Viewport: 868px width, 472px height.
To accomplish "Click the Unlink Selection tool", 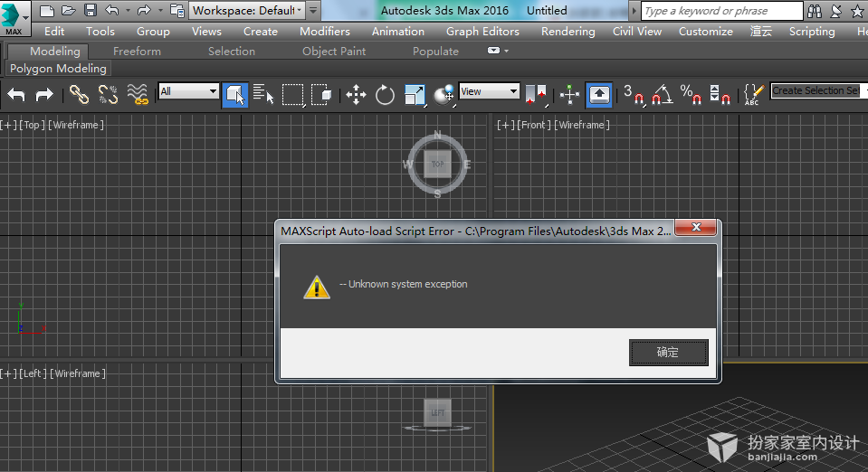I will coord(108,95).
